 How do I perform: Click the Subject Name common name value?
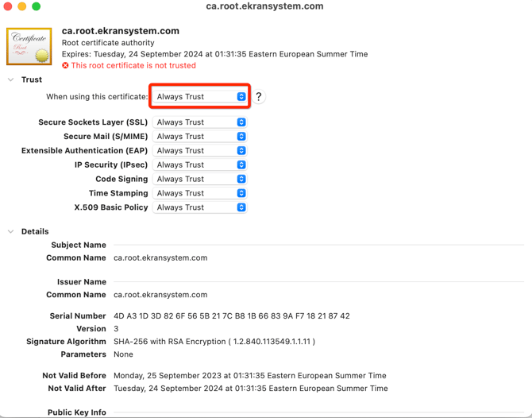(160, 257)
